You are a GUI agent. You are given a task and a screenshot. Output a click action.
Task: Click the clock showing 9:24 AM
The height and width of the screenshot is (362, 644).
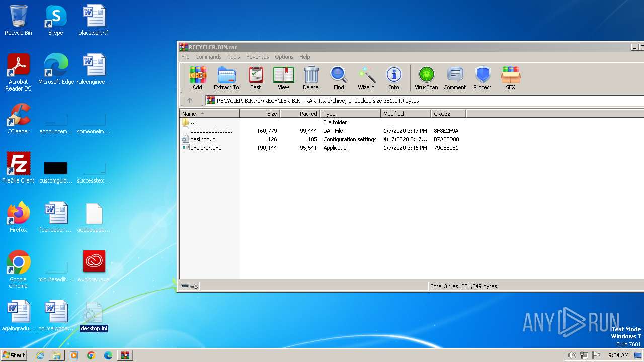(x=618, y=355)
